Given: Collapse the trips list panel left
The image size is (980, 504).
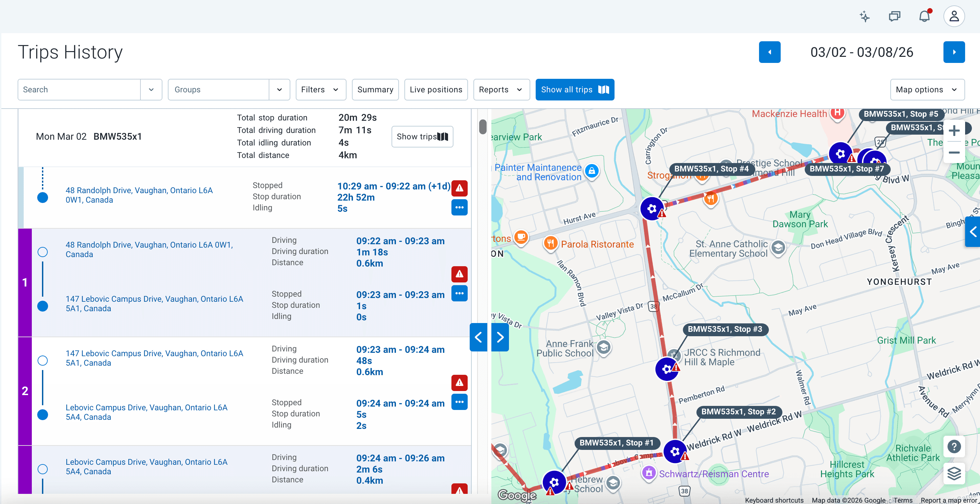Looking at the screenshot, I should 478,337.
